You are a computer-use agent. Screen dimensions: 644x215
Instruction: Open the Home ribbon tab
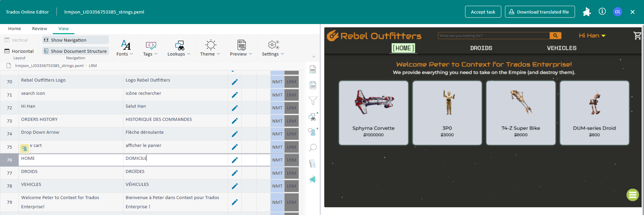point(15,29)
